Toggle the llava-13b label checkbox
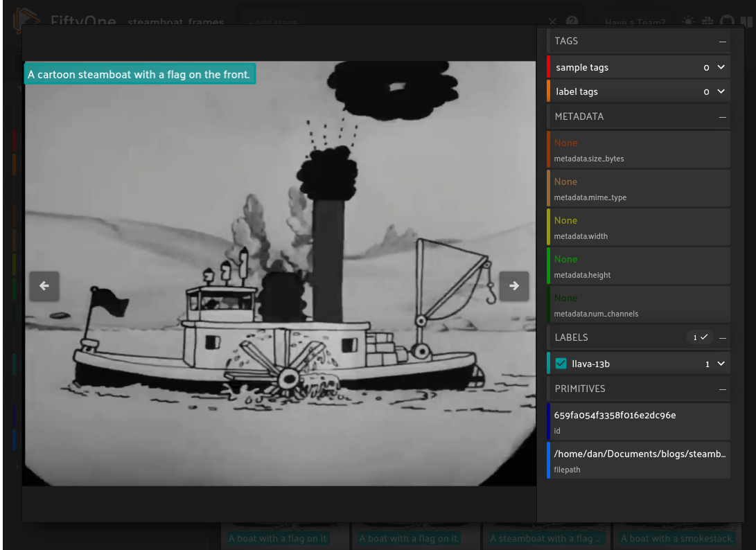 click(561, 364)
